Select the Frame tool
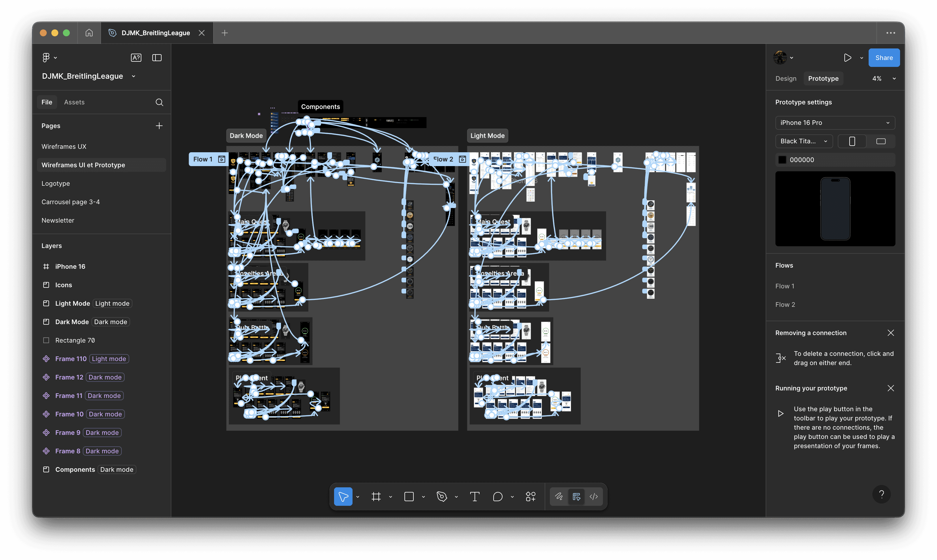The image size is (937, 560). pos(376,497)
